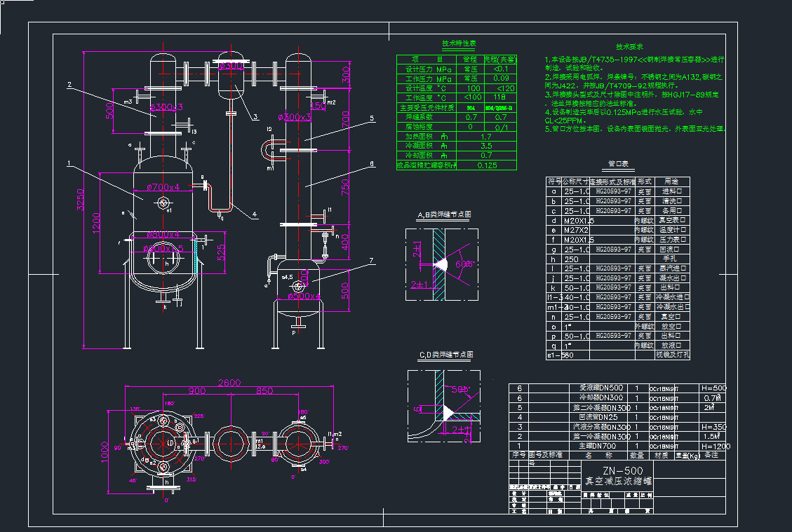Click the 技术特性表 table title
Screen dimensions: 792x532
pyautogui.click(x=459, y=43)
